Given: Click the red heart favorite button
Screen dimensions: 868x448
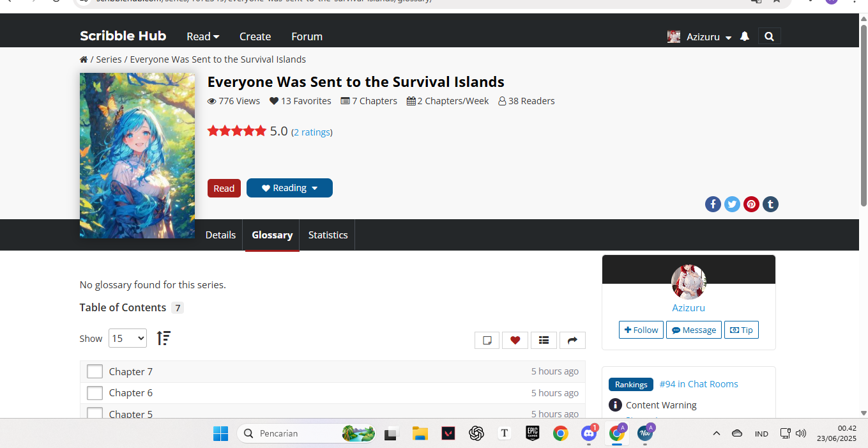Looking at the screenshot, I should coord(515,340).
